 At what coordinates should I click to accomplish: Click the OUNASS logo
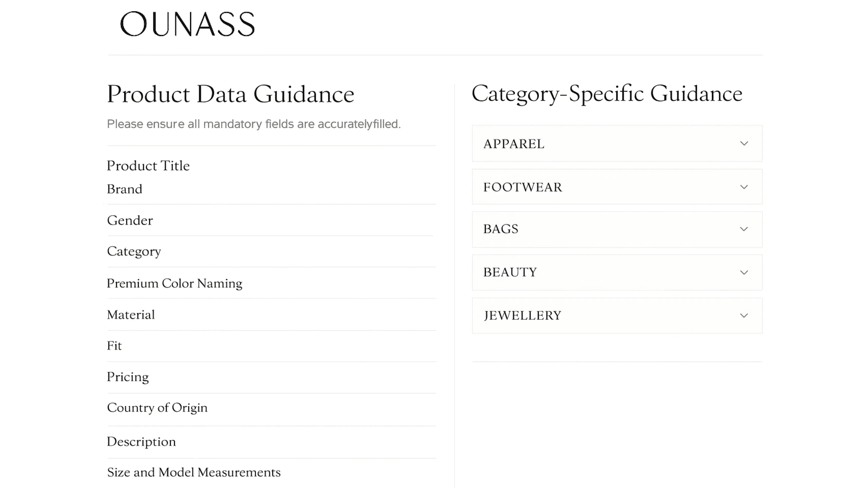click(x=187, y=24)
